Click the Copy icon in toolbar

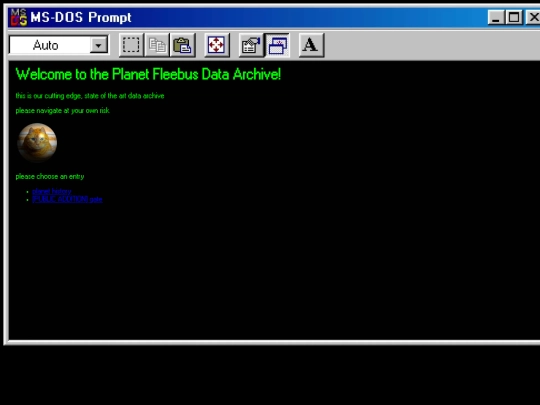click(157, 45)
